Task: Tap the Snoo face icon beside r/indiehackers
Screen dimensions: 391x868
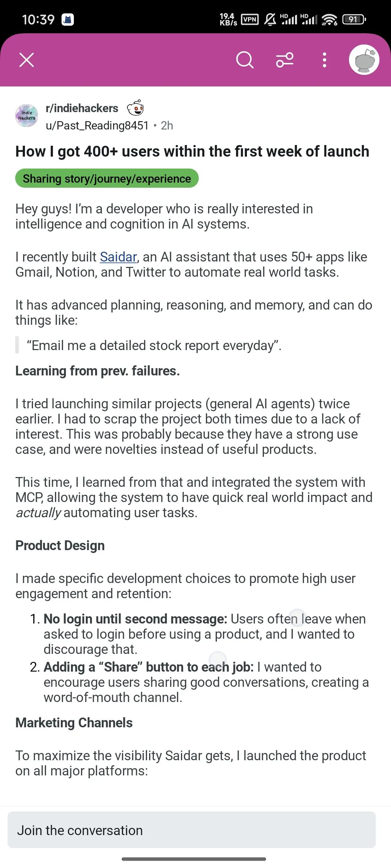Action: click(136, 108)
